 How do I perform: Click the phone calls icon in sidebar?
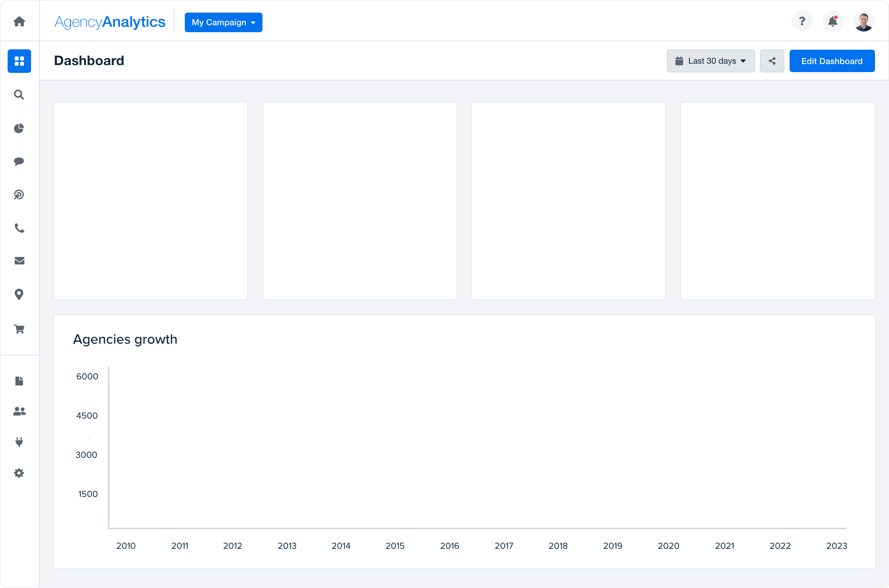[x=19, y=228]
